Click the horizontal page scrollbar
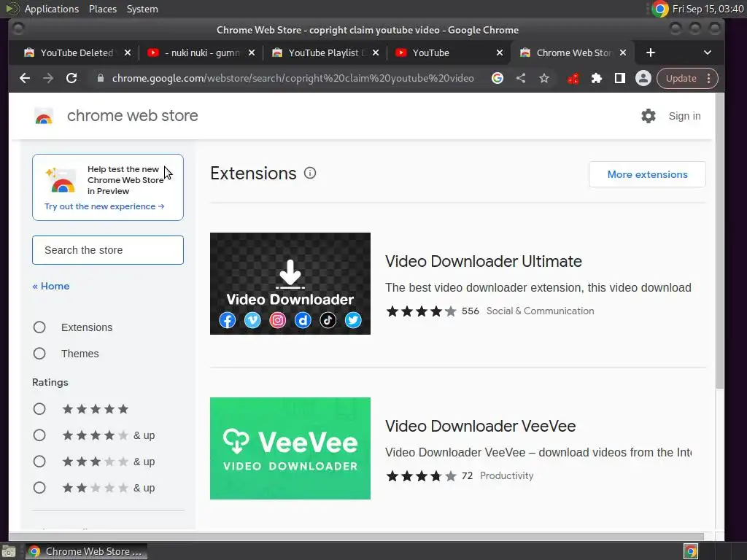 pos(356,537)
